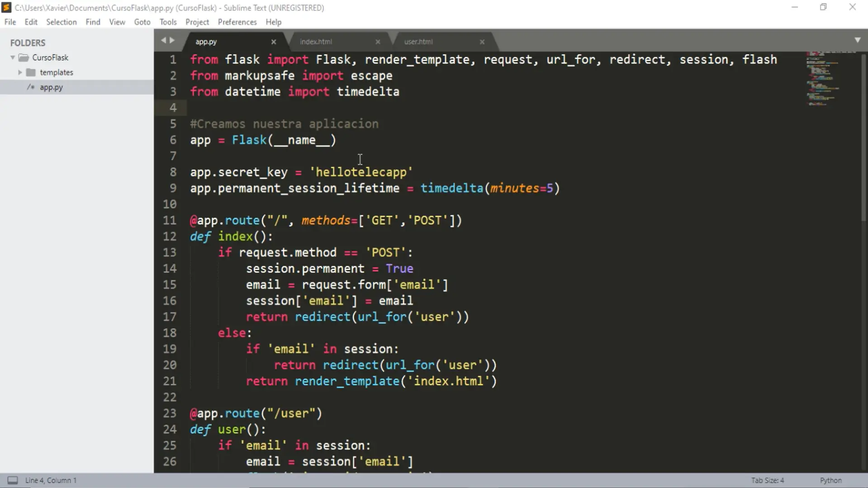
Task: Close the app.py tab
Action: pos(273,42)
